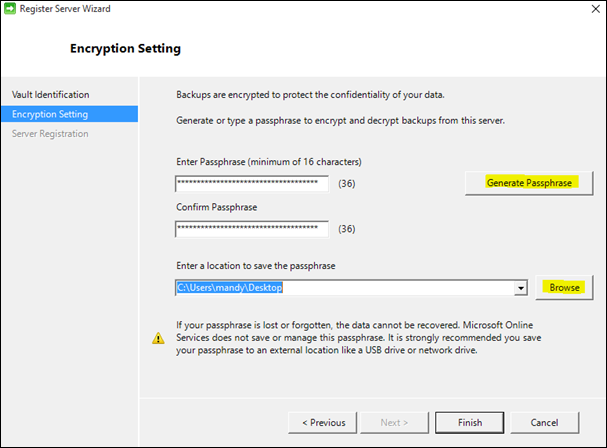Image resolution: width=607 pixels, height=448 pixels.
Task: Browse for a passphrase save location
Action: (x=564, y=287)
